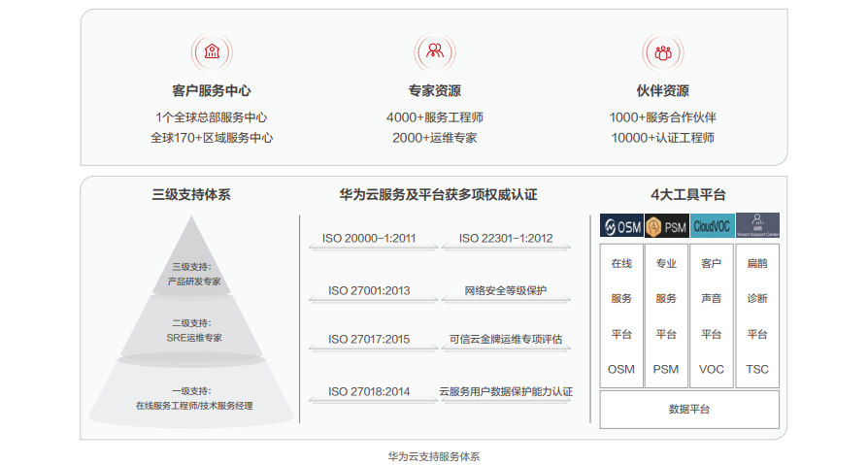Select the 伙伴资源 heading
868x465 pixels.
point(662,91)
